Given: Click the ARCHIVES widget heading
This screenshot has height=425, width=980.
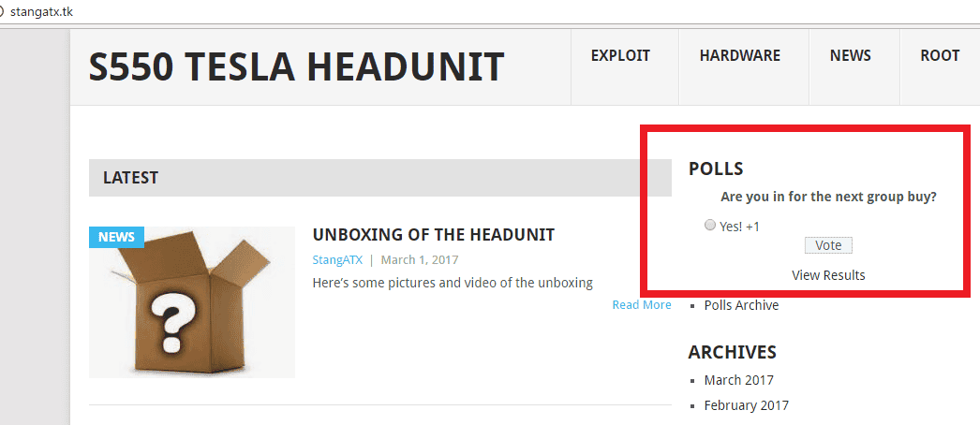Looking at the screenshot, I should pos(733,352).
